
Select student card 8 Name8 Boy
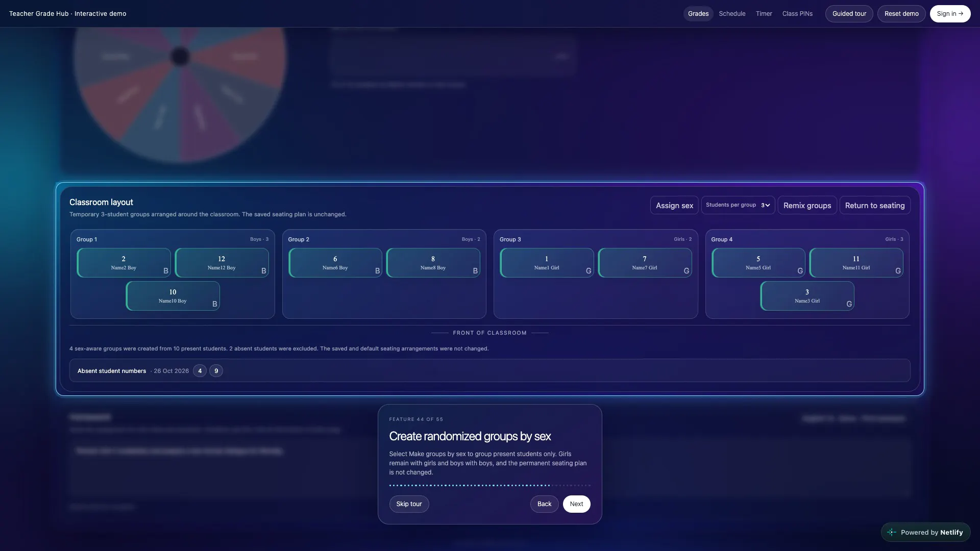[433, 263]
